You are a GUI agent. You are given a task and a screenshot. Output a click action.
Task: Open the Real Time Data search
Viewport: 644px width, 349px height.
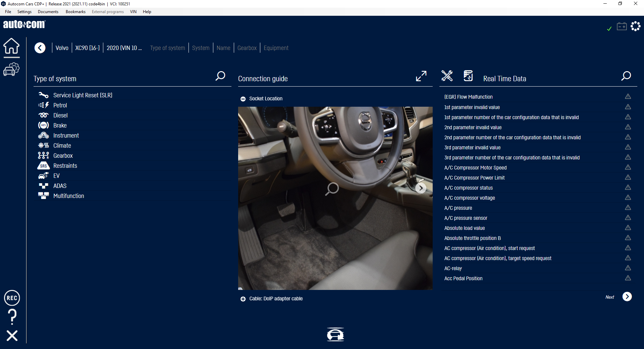pyautogui.click(x=626, y=76)
